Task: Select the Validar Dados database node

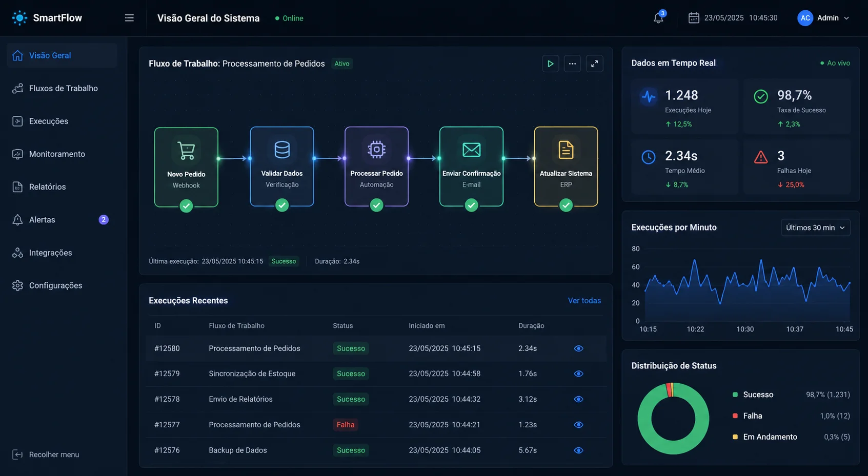Action: [282, 167]
